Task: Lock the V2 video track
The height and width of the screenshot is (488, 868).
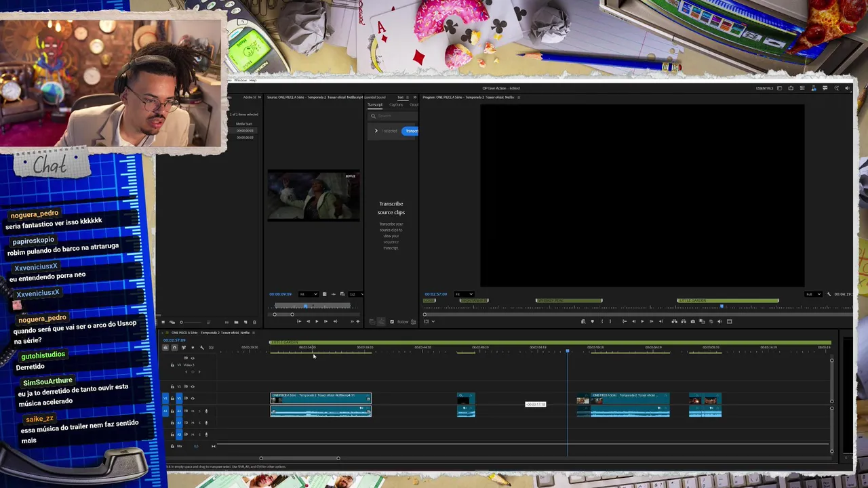Action: point(172,386)
